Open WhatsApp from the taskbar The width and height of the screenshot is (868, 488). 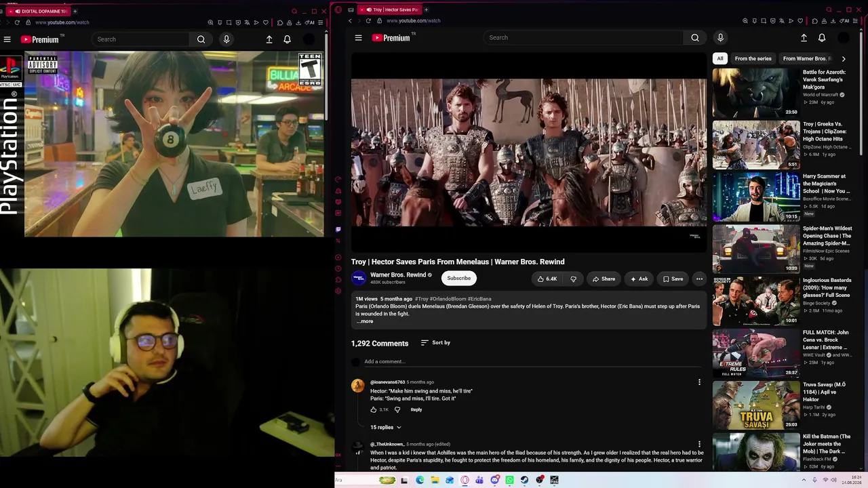[509, 480]
